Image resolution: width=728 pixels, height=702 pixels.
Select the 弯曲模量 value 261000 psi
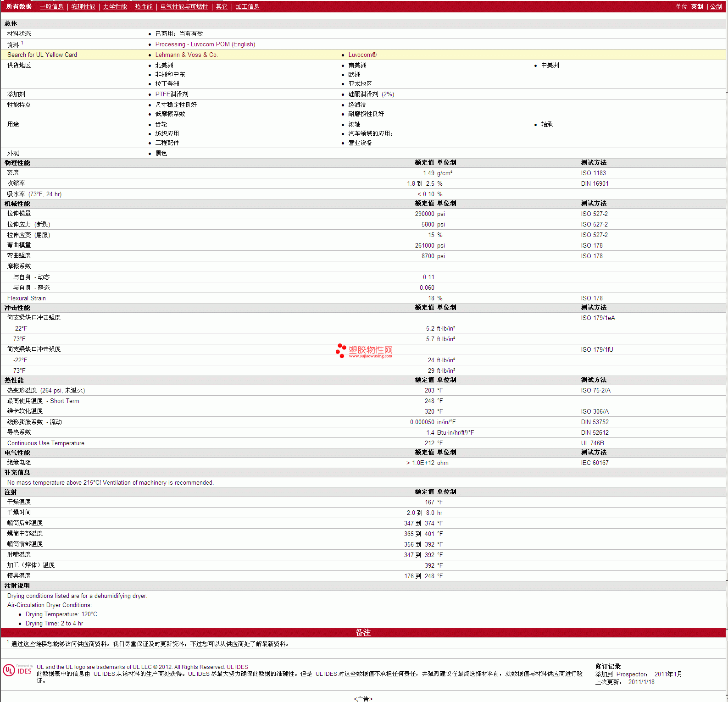pos(430,245)
